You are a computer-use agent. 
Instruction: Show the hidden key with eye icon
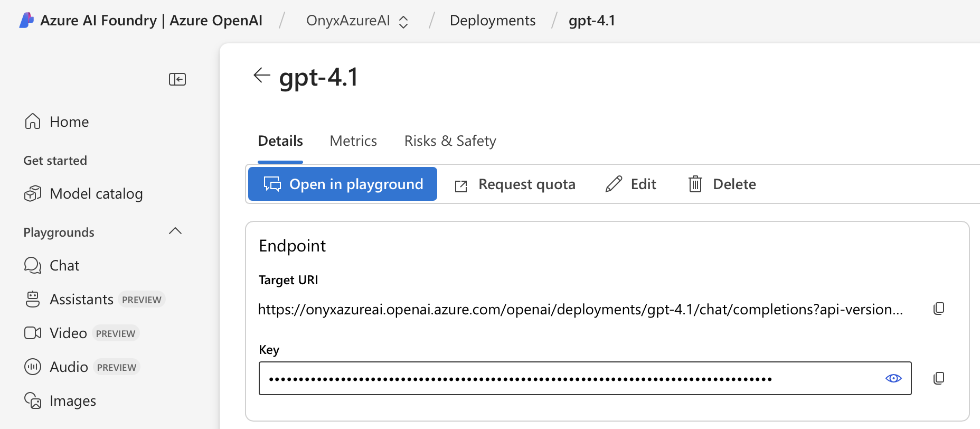(x=893, y=378)
